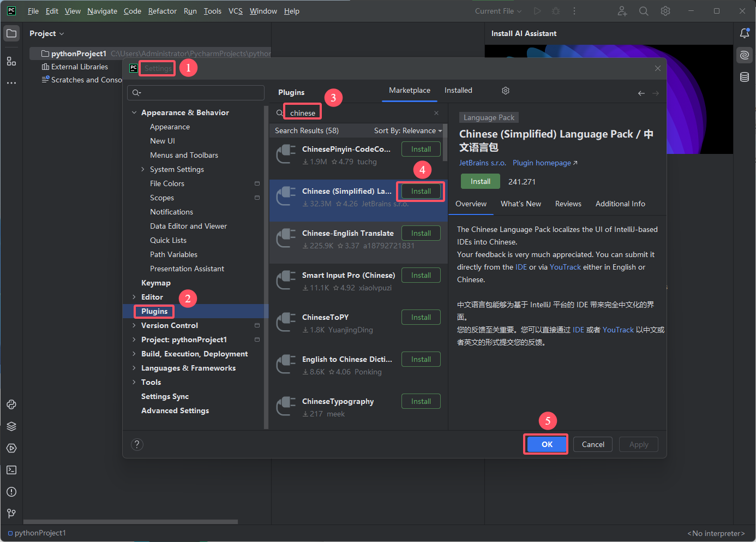Screen dimensions: 756x542
Task: Open the Additional Info tab
Action: pyautogui.click(x=620, y=204)
